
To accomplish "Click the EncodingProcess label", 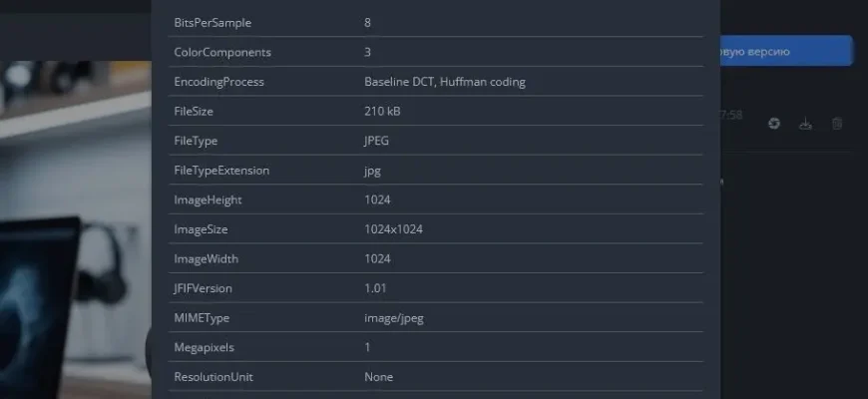I will click(218, 82).
